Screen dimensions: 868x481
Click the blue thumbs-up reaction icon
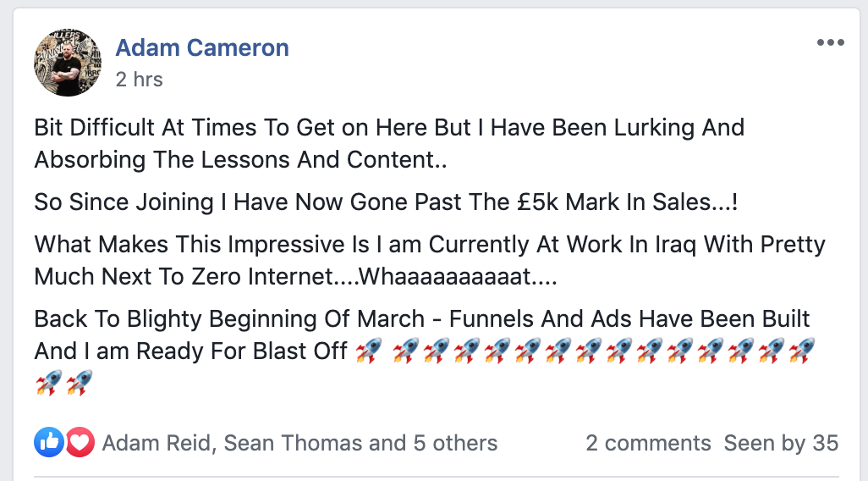pos(49,442)
